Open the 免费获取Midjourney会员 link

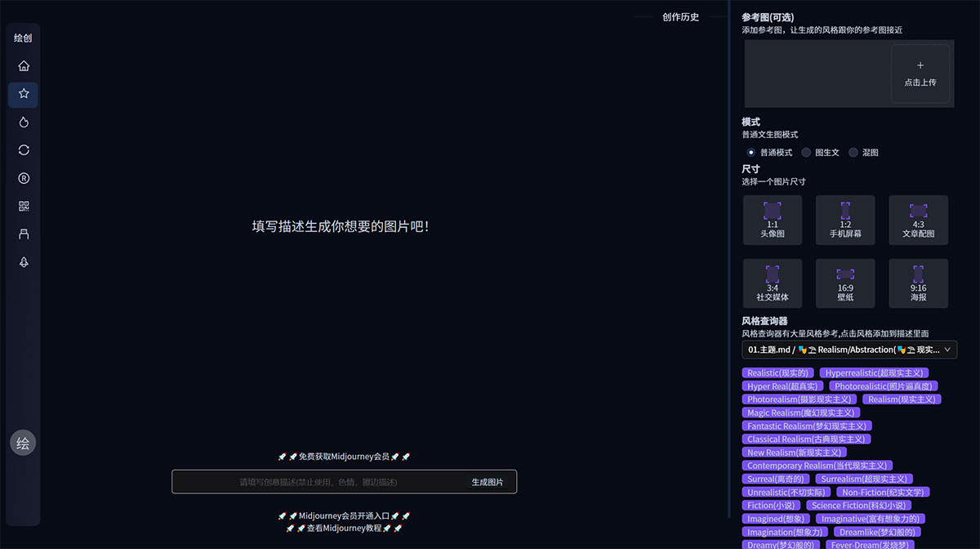[342, 457]
